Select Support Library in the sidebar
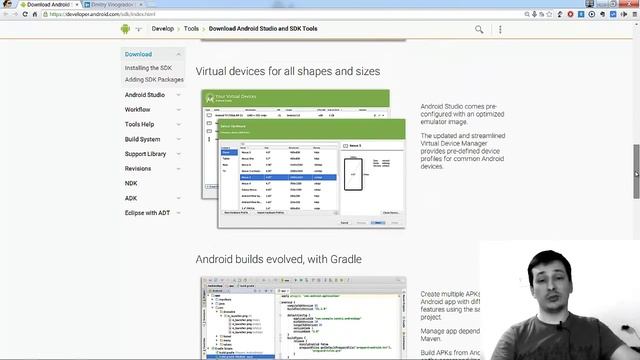 (145, 154)
